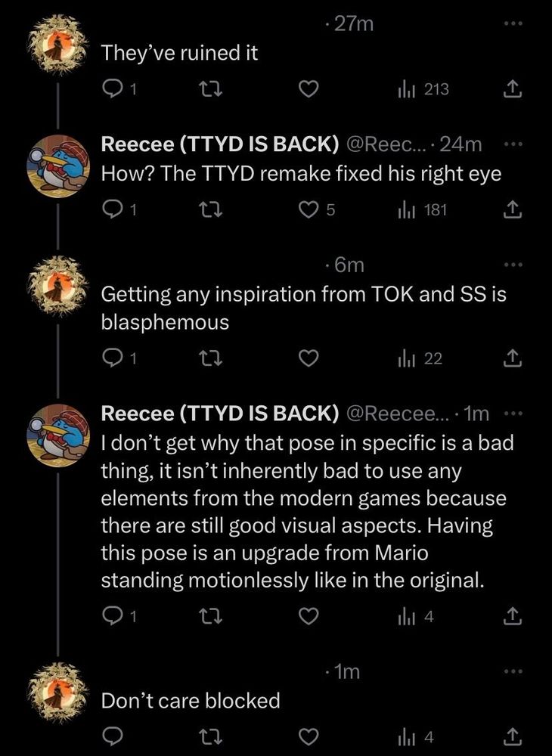Viewport: 552px width, 756px height.
Task: Open the "Don't care blocked" tweet text
Action: (x=191, y=701)
